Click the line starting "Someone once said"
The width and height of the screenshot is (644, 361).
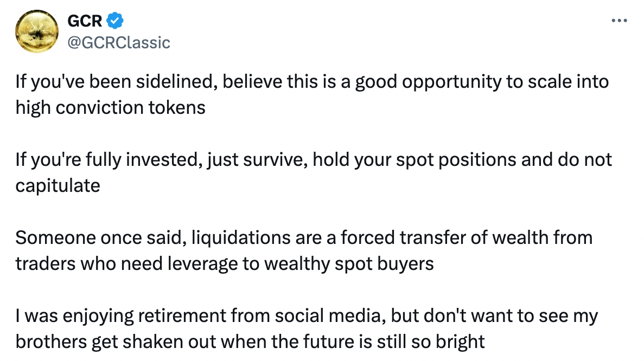click(304, 237)
